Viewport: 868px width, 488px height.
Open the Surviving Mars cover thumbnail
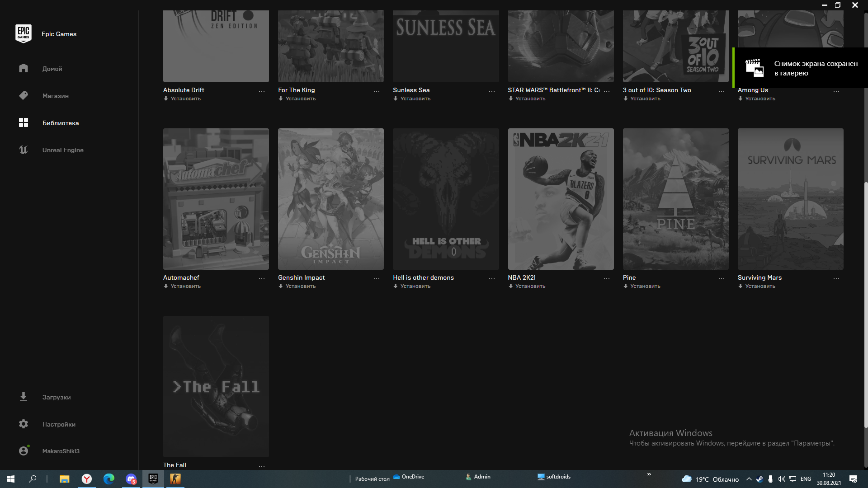click(x=790, y=199)
